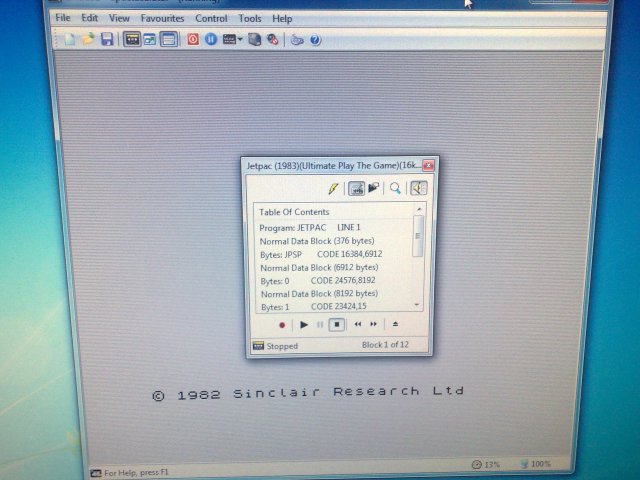Close the Jetpac tape browser window
Image resolution: width=640 pixels, height=480 pixels.
click(x=428, y=165)
